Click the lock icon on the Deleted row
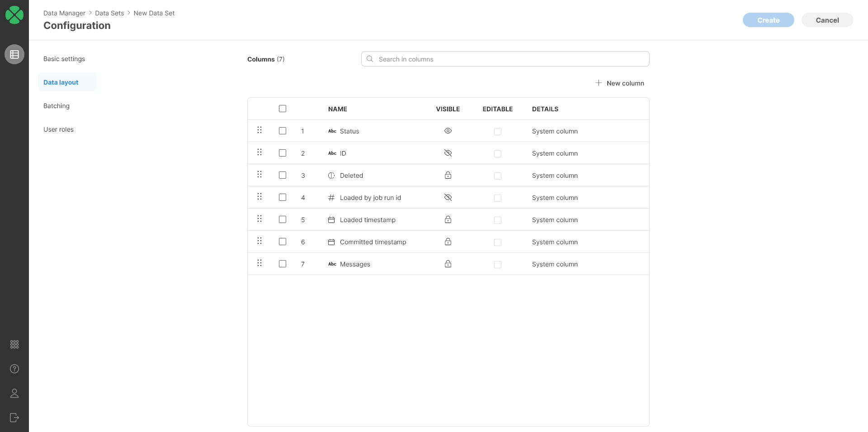 [448, 175]
